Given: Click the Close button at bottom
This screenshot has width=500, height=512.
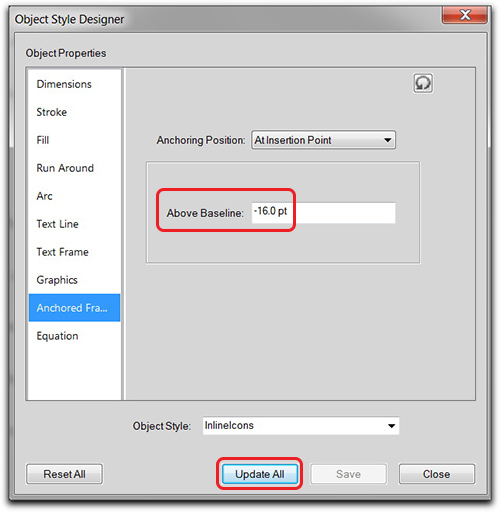Looking at the screenshot, I should click(x=436, y=474).
